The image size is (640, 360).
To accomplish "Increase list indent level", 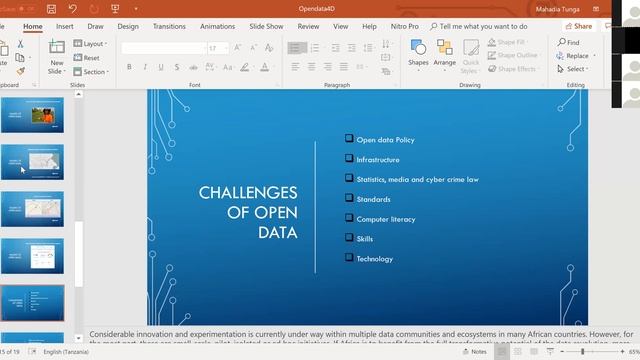I will (x=351, y=48).
